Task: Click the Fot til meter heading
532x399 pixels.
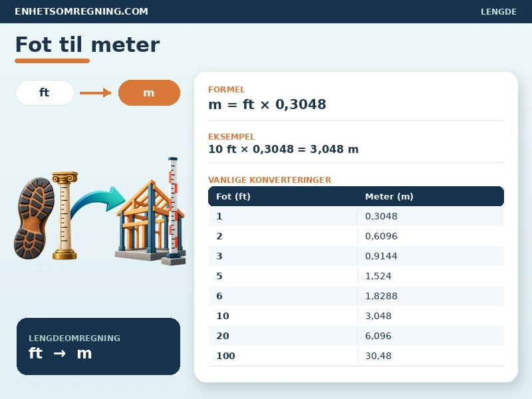Action: [x=88, y=45]
